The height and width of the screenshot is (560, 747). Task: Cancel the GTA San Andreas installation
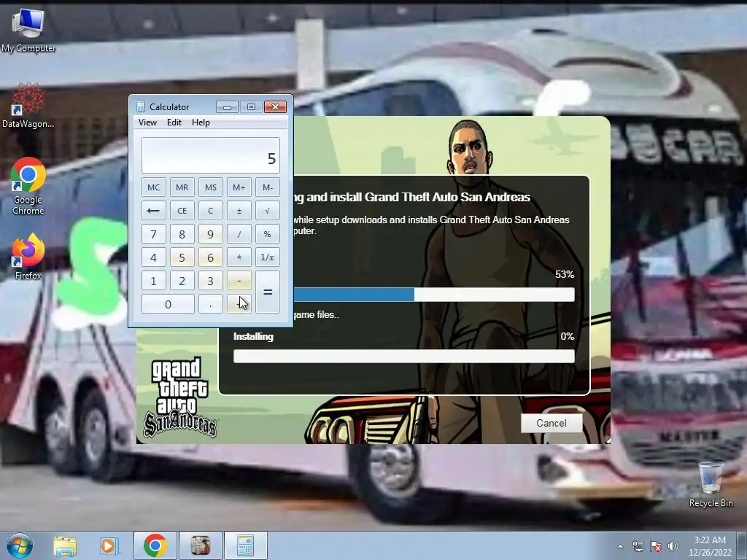[551, 423]
